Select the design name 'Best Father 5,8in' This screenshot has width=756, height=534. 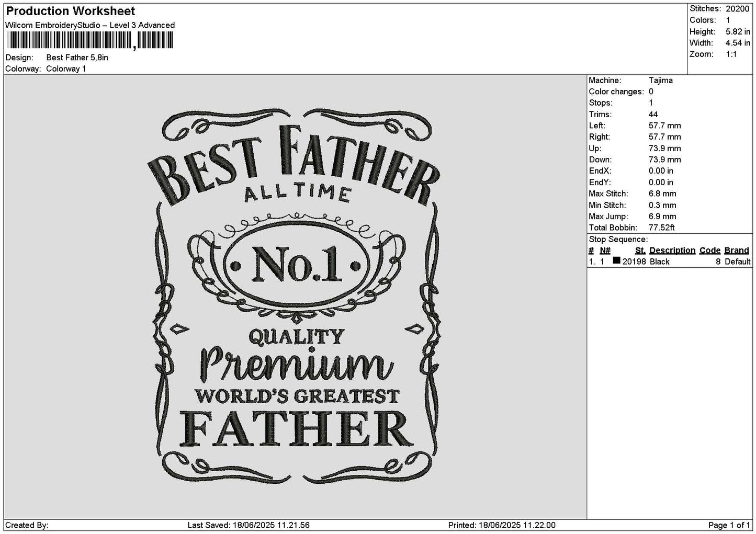coord(77,58)
